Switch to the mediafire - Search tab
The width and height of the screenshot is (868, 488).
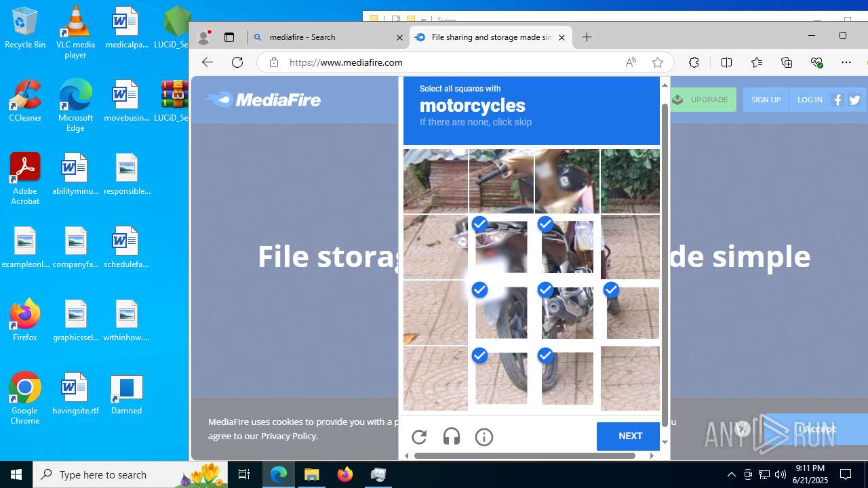(x=328, y=37)
